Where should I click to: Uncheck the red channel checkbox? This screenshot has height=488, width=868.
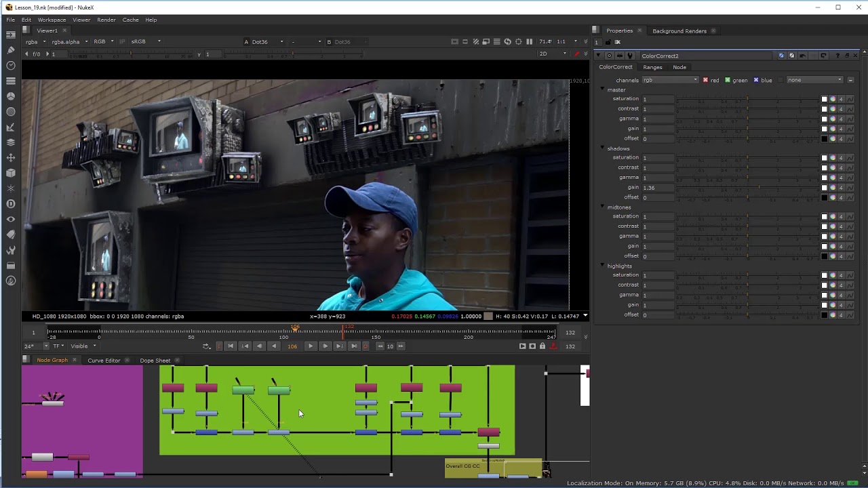click(x=705, y=80)
